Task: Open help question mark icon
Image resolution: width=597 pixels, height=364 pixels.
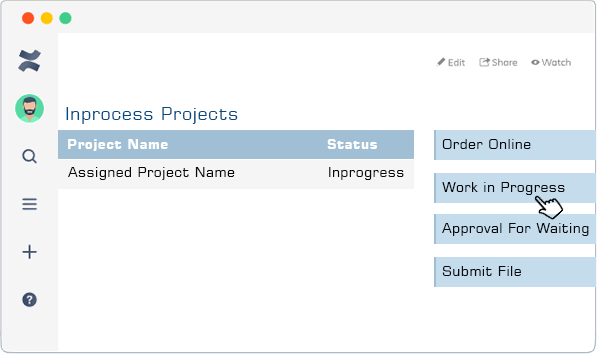Action: (29, 300)
